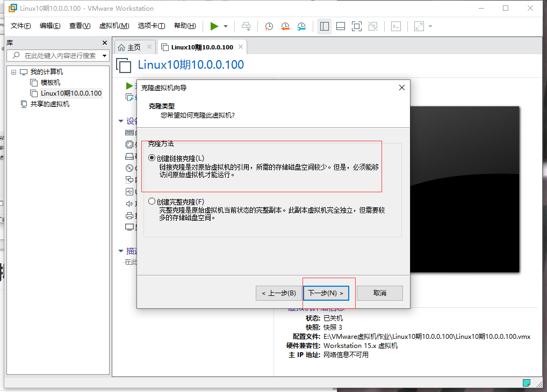Image resolution: width=547 pixels, height=392 pixels.
Task: Close the library panel
Action: (x=105, y=42)
